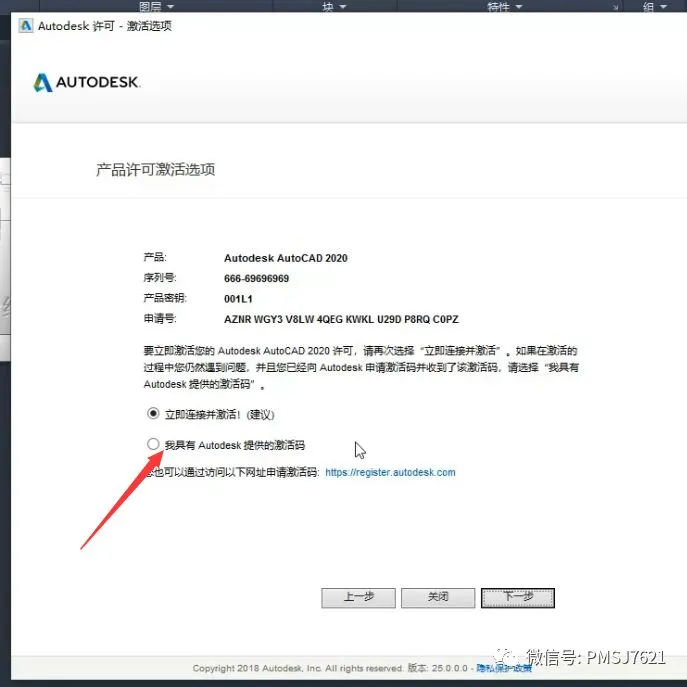Open the register.autodesk.com link
The image size is (687, 687).
pyautogui.click(x=390, y=472)
